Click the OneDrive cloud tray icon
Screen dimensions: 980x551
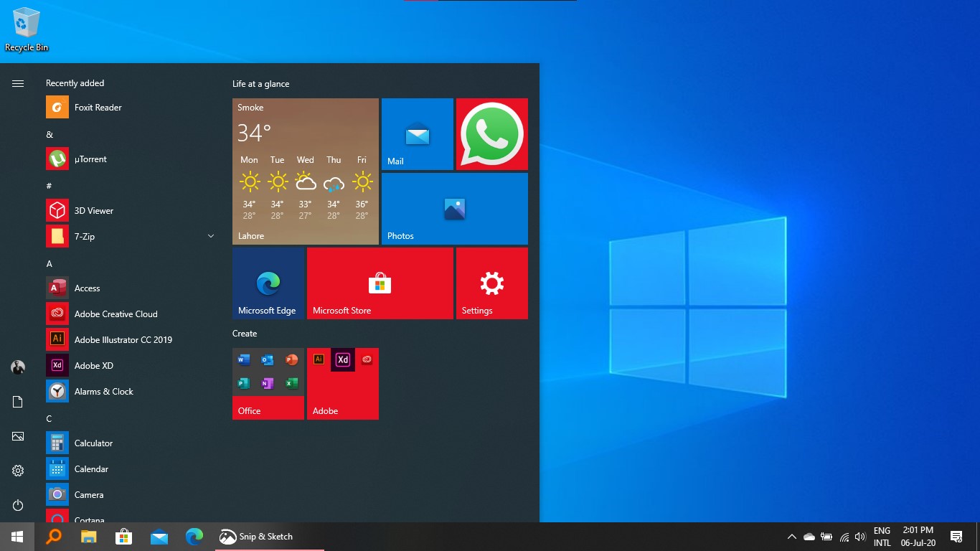[x=809, y=537]
